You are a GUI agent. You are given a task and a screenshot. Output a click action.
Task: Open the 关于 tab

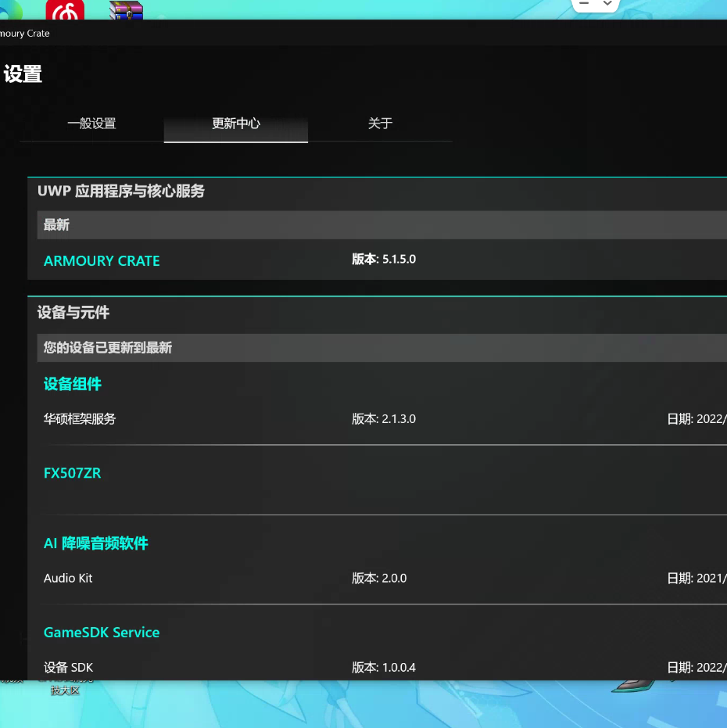coord(380,124)
